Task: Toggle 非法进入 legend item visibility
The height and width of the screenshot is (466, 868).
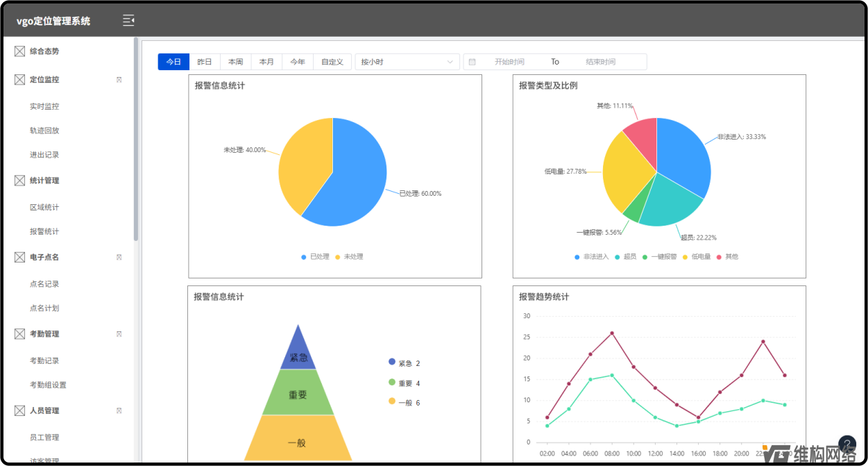Action: pyautogui.click(x=591, y=257)
